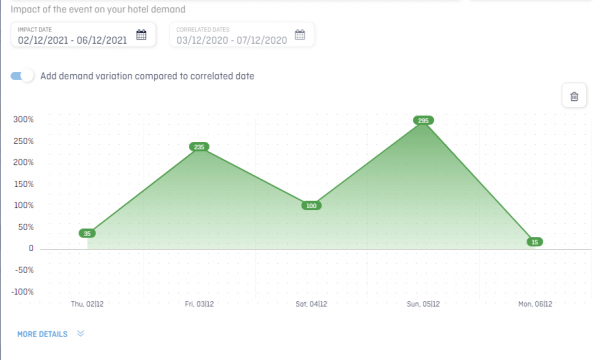
Task: Click the 15 data point on Monday
Action: 535,242
